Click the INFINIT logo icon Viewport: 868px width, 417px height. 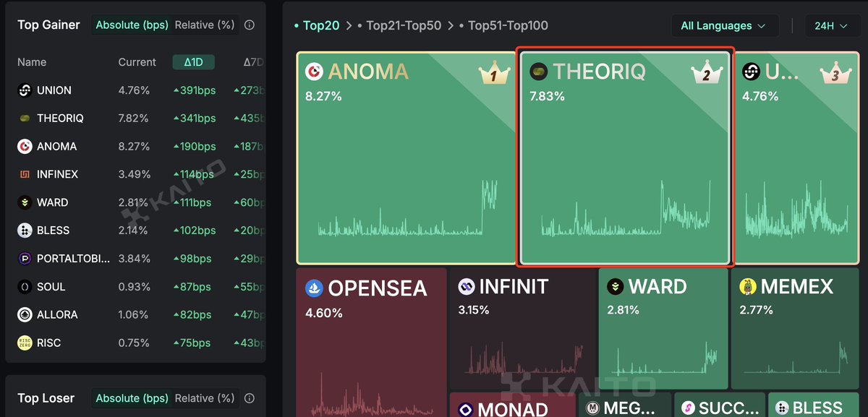(466, 287)
